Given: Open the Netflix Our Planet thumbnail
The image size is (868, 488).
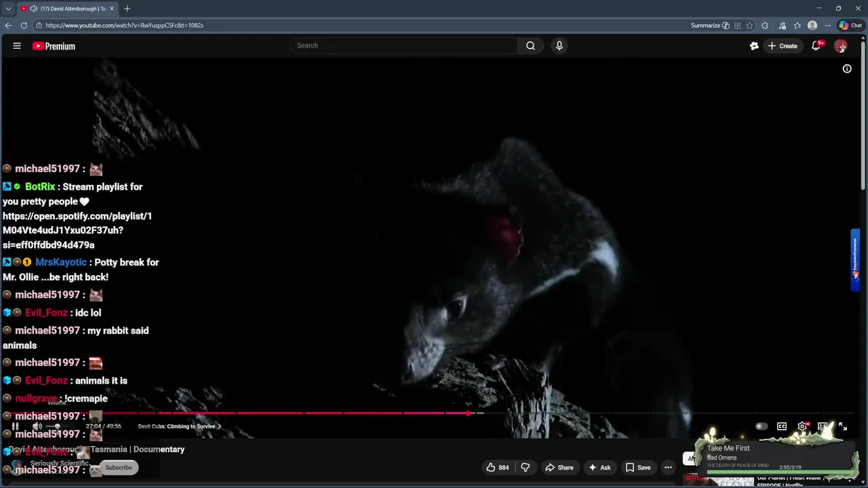Looking at the screenshot, I should [x=719, y=480].
